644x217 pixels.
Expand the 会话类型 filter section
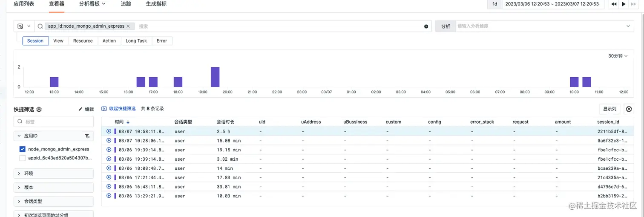[x=54, y=201]
